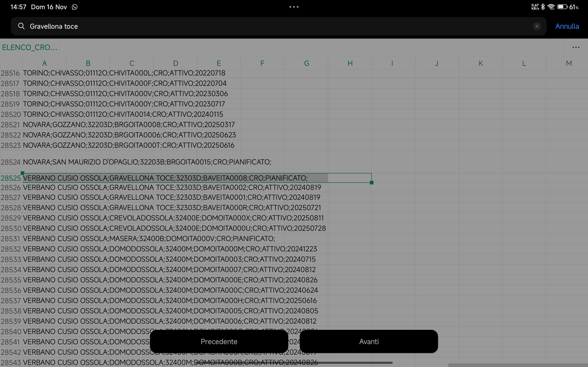Tap the multitasking dots at top center
Image resolution: width=588 pixels, height=367 pixels.
(294, 7)
